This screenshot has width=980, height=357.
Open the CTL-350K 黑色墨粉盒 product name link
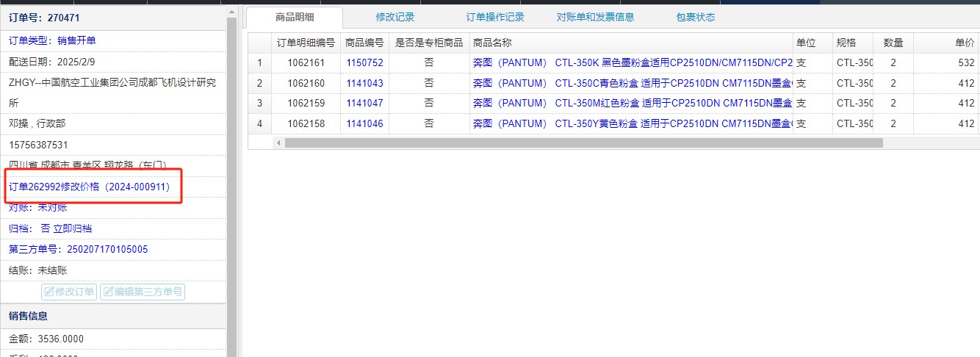[633, 63]
